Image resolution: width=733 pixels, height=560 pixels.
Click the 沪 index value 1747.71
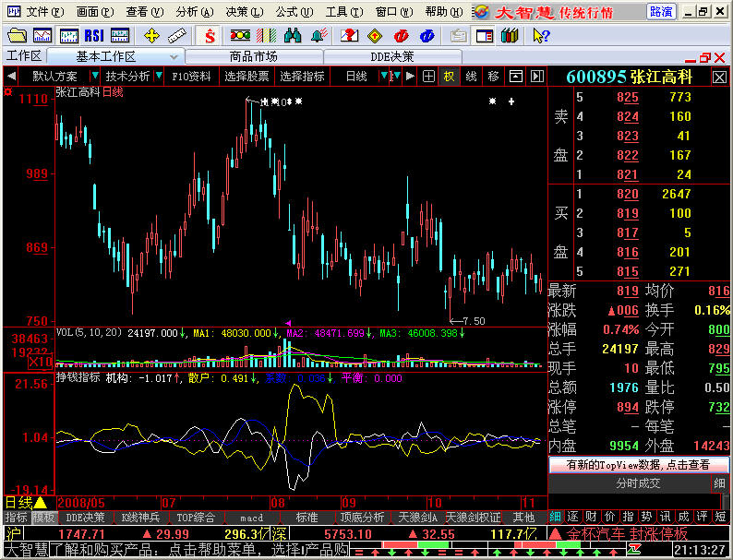coord(81,534)
